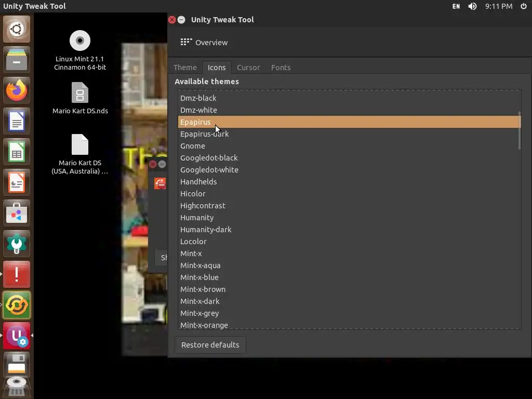Click red error icon in background dialog
The height and width of the screenshot is (399, 532).
point(160,183)
